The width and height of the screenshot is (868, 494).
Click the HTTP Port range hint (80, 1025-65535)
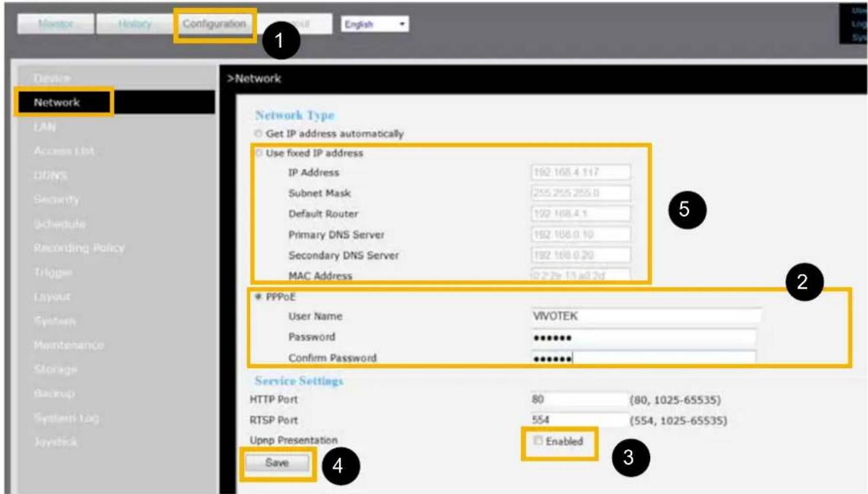point(675,401)
